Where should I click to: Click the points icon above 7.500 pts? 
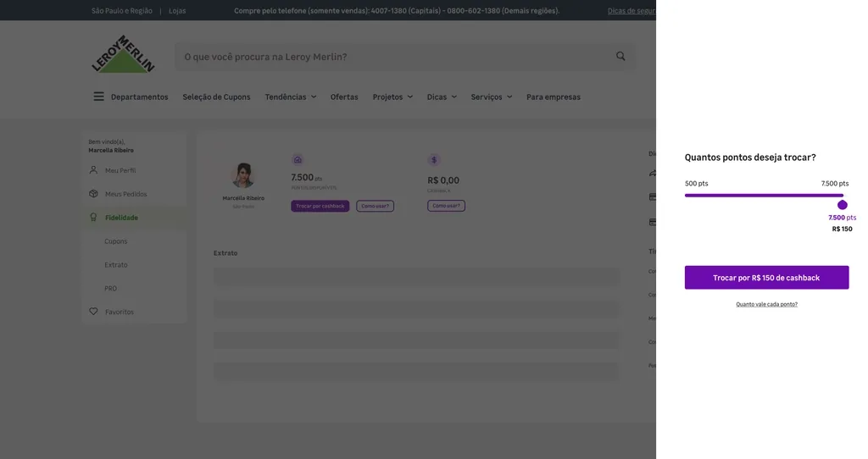pyautogui.click(x=298, y=160)
